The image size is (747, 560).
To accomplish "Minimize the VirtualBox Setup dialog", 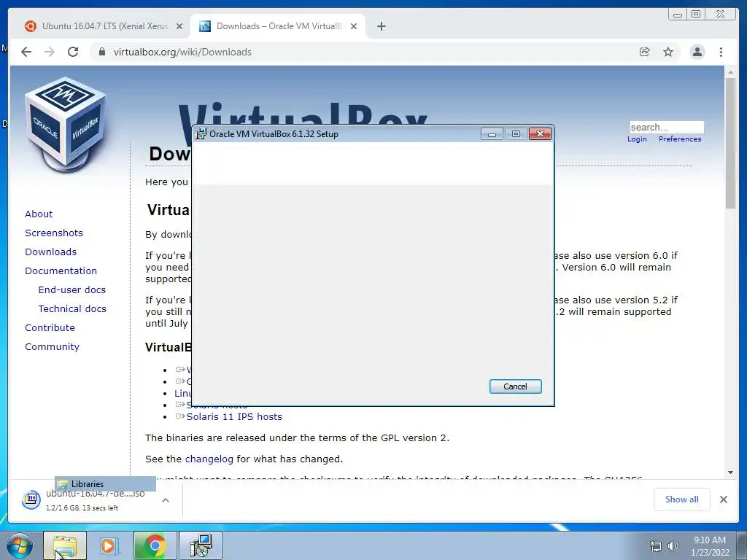I will point(492,134).
